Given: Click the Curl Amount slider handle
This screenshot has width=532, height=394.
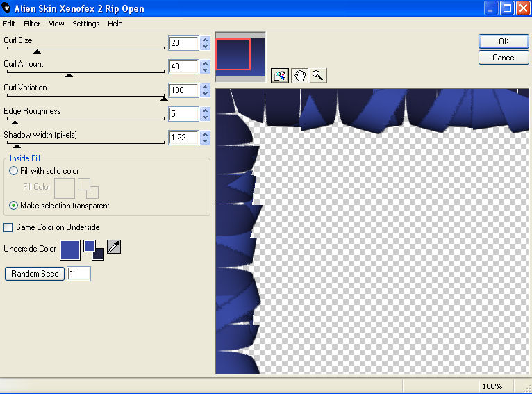Looking at the screenshot, I should tap(69, 75).
